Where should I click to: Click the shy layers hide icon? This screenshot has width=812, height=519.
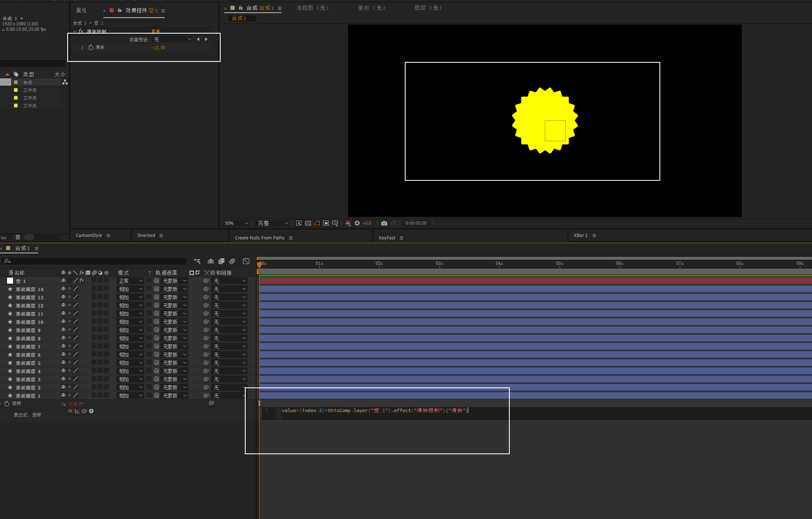tap(210, 261)
